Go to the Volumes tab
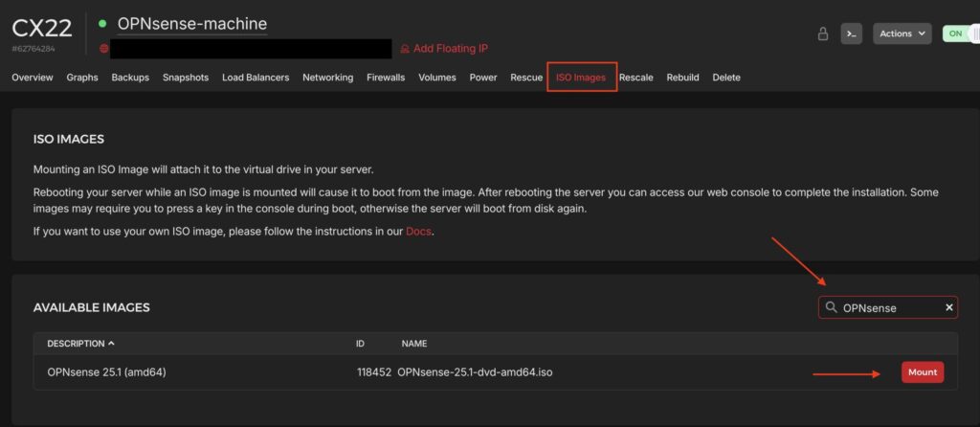Screen dimensions: 980x427 pyautogui.click(x=436, y=78)
